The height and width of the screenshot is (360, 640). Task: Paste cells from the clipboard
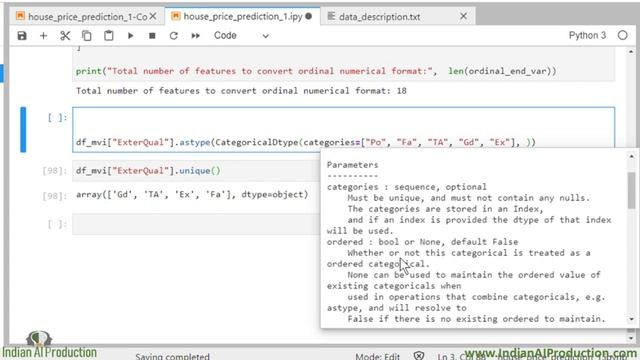coord(109,36)
